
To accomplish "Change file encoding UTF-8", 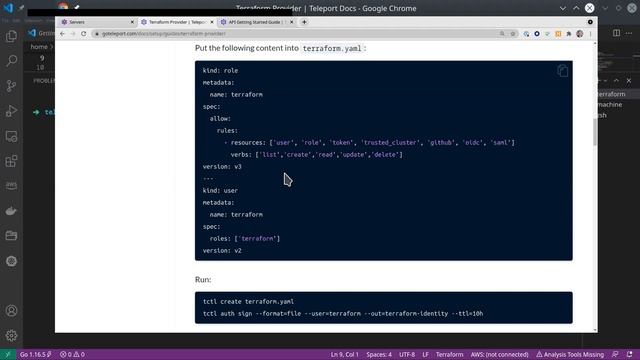I will 407,354.
